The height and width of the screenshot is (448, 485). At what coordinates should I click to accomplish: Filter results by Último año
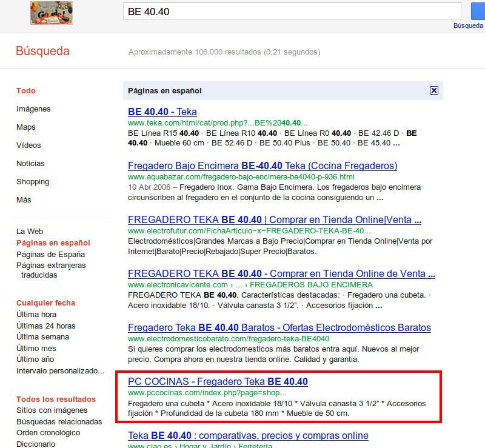pyautogui.click(x=35, y=359)
